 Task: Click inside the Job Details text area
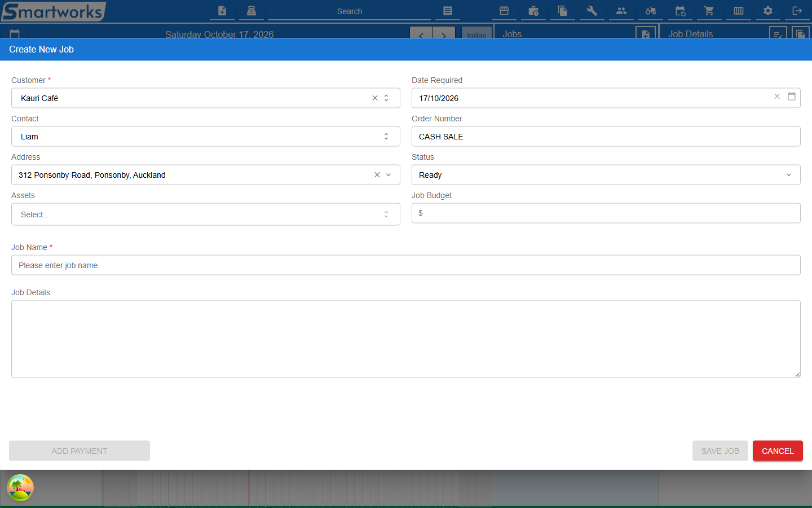[x=406, y=339]
